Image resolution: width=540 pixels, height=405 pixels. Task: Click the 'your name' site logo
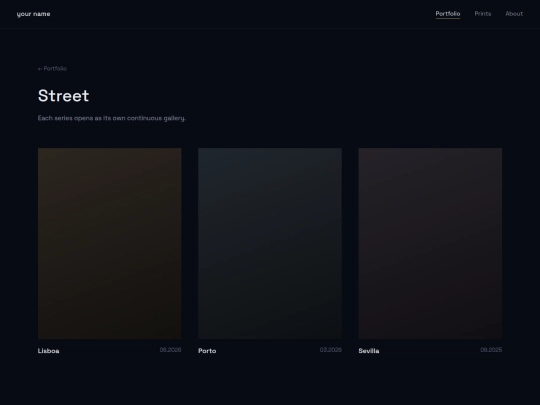(x=33, y=14)
